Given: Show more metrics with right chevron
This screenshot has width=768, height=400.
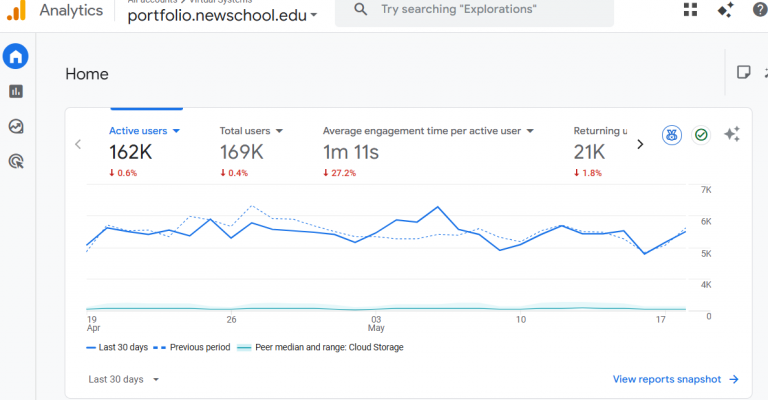Looking at the screenshot, I should pyautogui.click(x=640, y=144).
